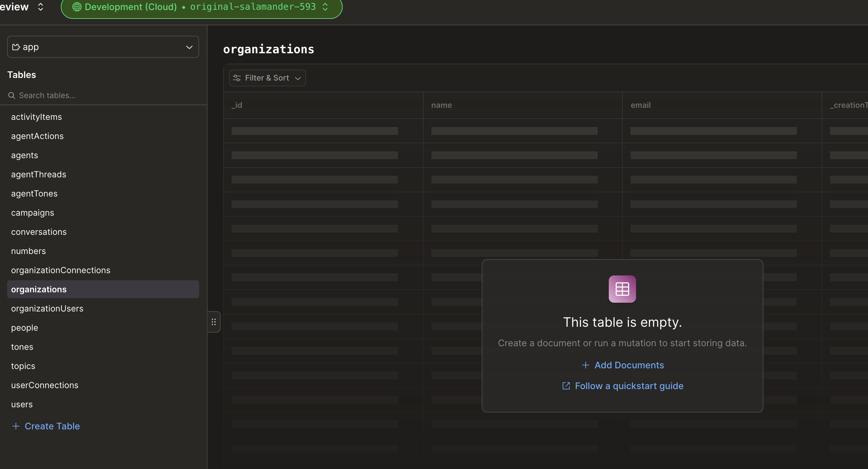Image resolution: width=868 pixels, height=469 pixels.
Task: Select the agentActions table
Action: coord(103,136)
